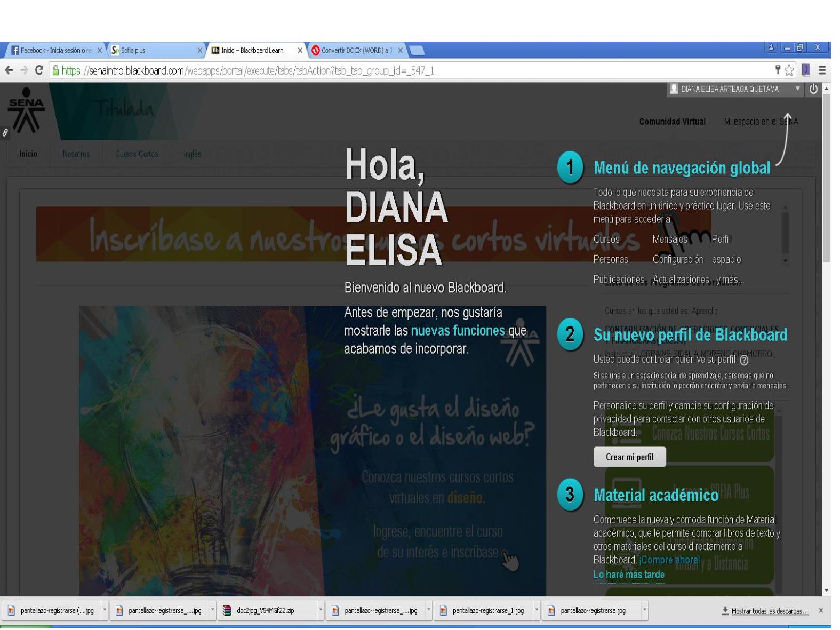Open the Inglés tab
This screenshot has height=630, width=840.
(x=193, y=154)
